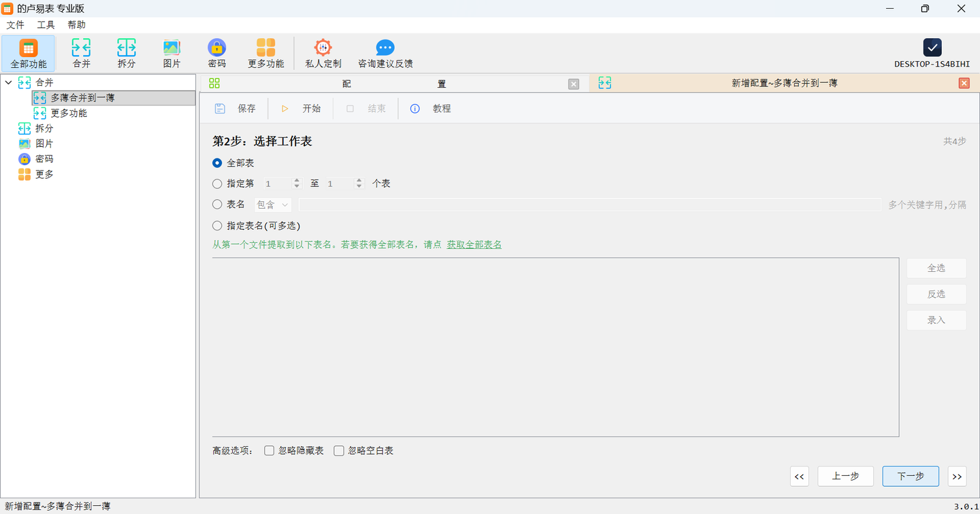The width and height of the screenshot is (980, 514).
Task: Jump to last step with >> button
Action: [958, 477]
